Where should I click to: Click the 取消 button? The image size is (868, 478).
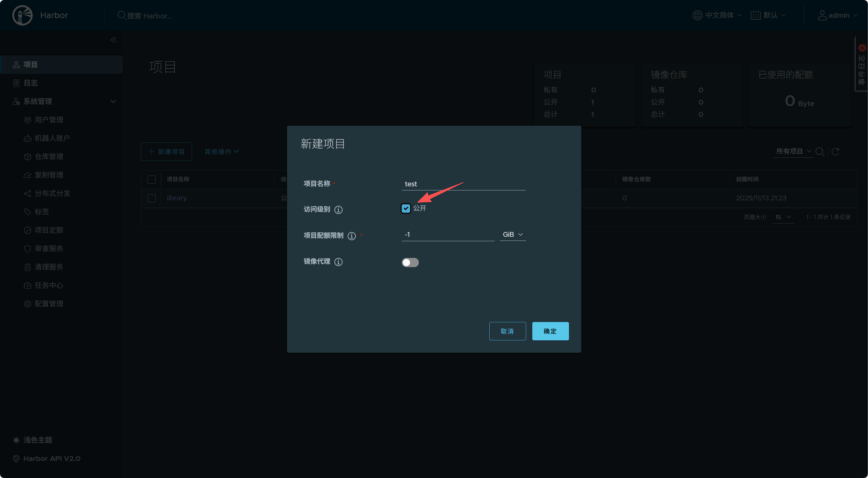coord(507,331)
